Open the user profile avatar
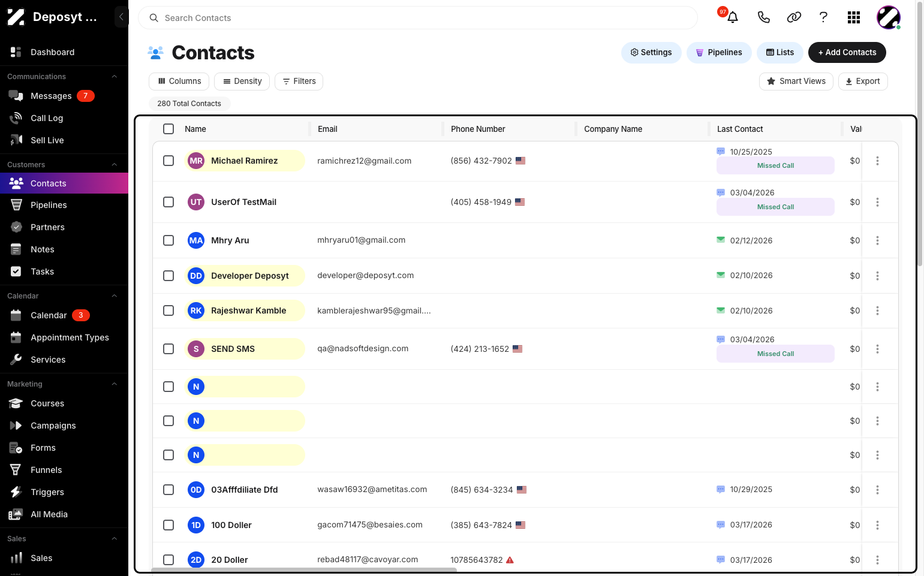Viewport: 924px width, 576px height. [x=888, y=17]
